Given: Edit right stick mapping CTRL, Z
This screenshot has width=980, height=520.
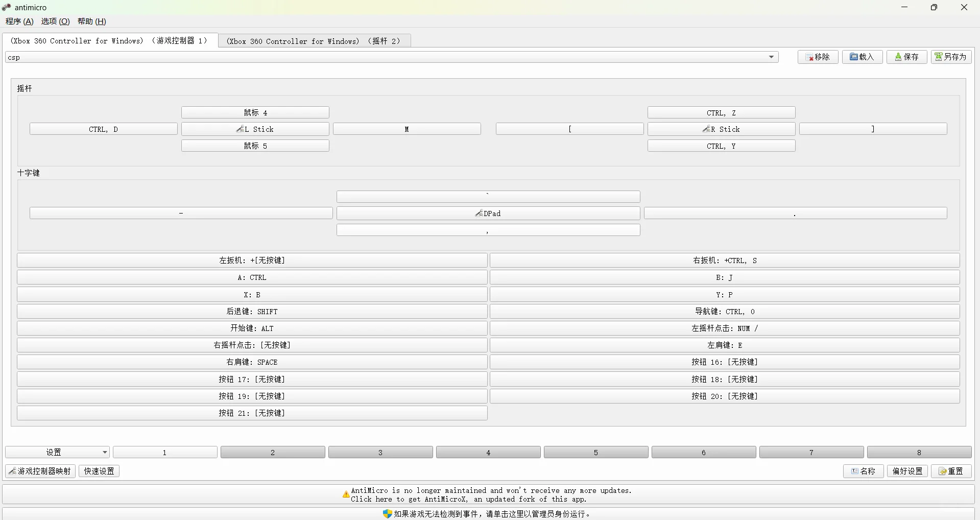Looking at the screenshot, I should pos(722,113).
